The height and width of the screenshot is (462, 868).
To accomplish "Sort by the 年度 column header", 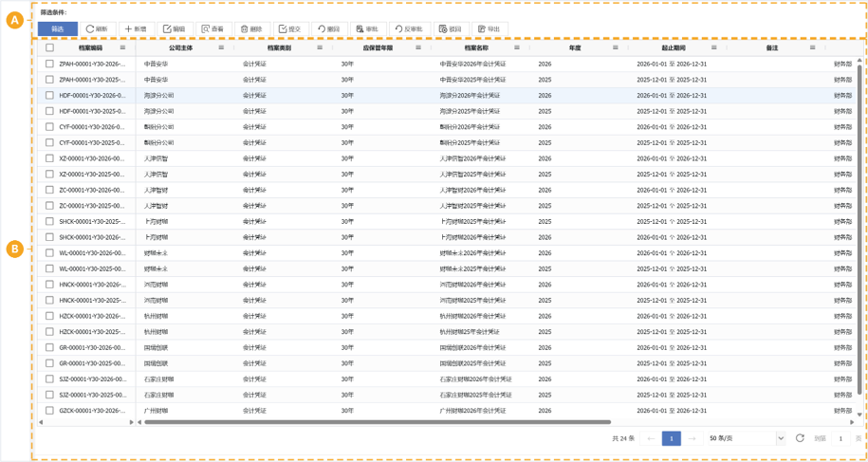I will (573, 48).
